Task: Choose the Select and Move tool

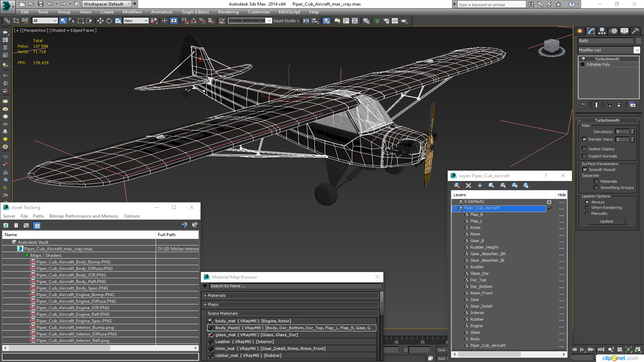Action: coord(100,21)
